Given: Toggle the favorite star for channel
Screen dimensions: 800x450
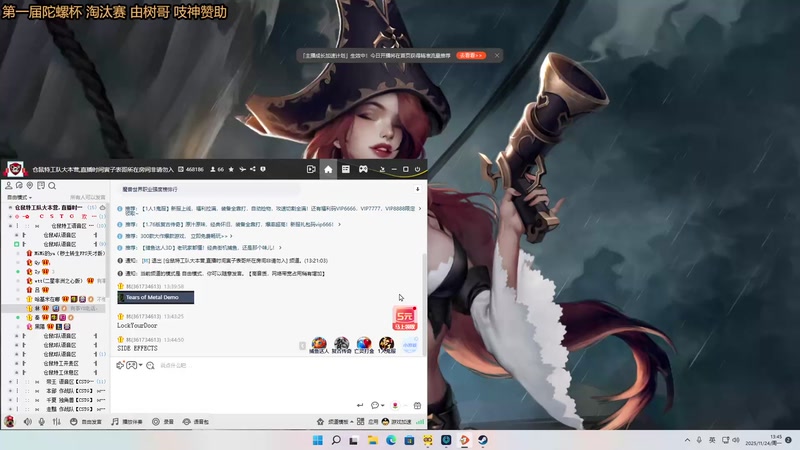Looking at the screenshot, I should [231, 169].
